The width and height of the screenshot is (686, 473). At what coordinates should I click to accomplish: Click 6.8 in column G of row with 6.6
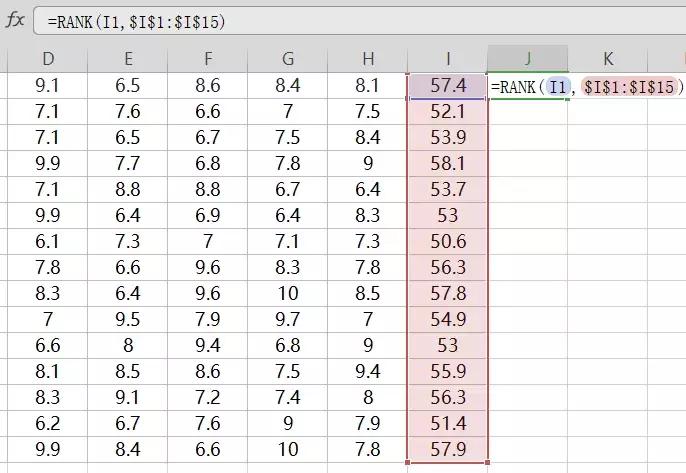288,346
